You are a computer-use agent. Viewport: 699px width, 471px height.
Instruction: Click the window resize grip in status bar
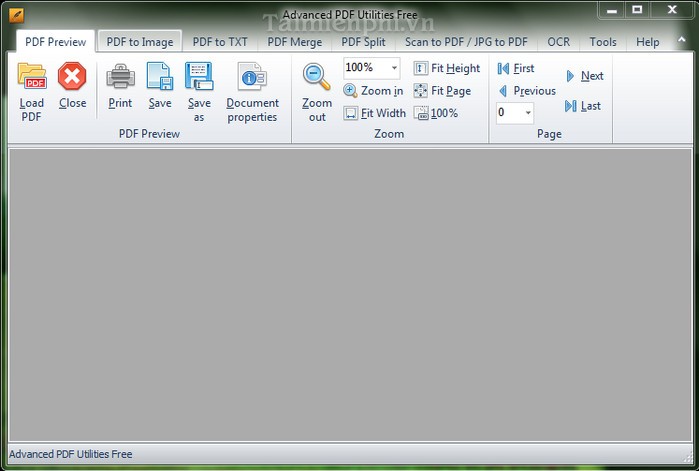click(687, 457)
